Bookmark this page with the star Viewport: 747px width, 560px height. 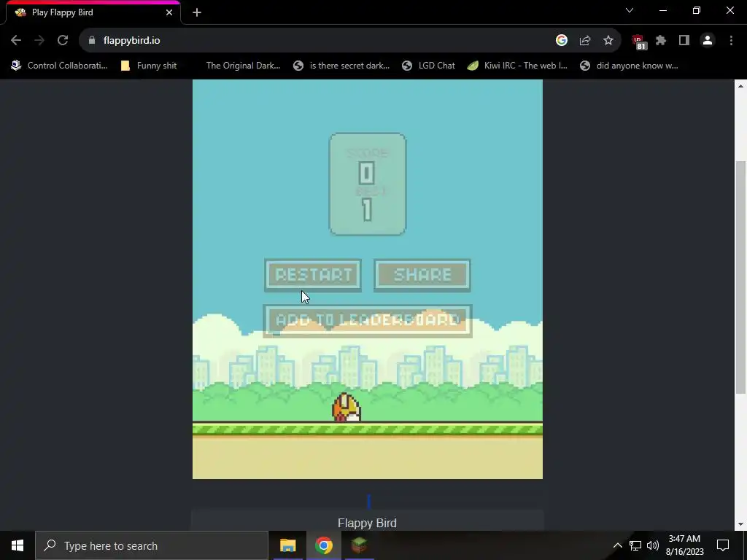608,41
